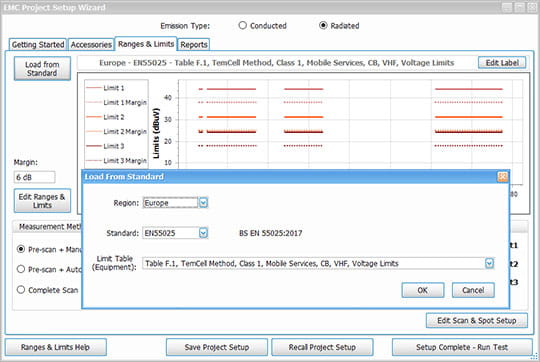540x362 pixels.
Task: Click the Limit 2 legend entry
Action: pyautogui.click(x=105, y=117)
